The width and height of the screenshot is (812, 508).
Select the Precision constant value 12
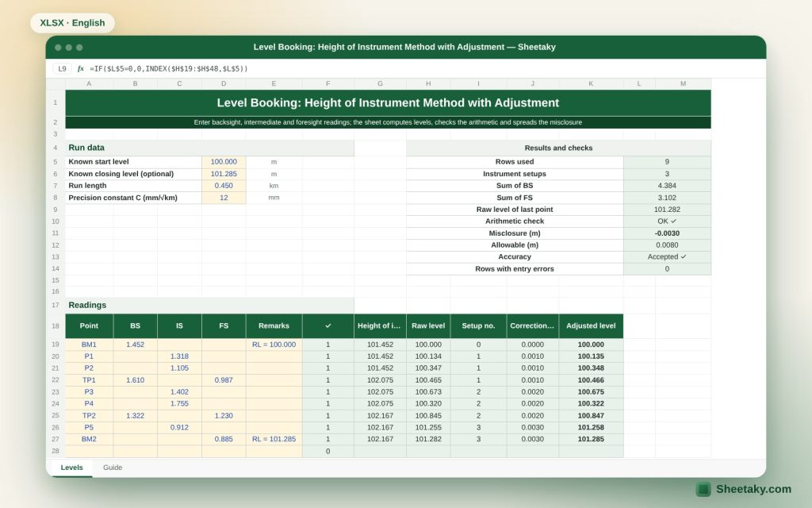(224, 198)
